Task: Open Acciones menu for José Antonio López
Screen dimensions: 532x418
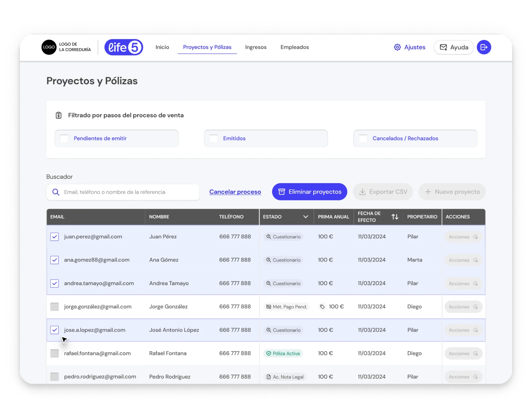Action: pos(463,330)
